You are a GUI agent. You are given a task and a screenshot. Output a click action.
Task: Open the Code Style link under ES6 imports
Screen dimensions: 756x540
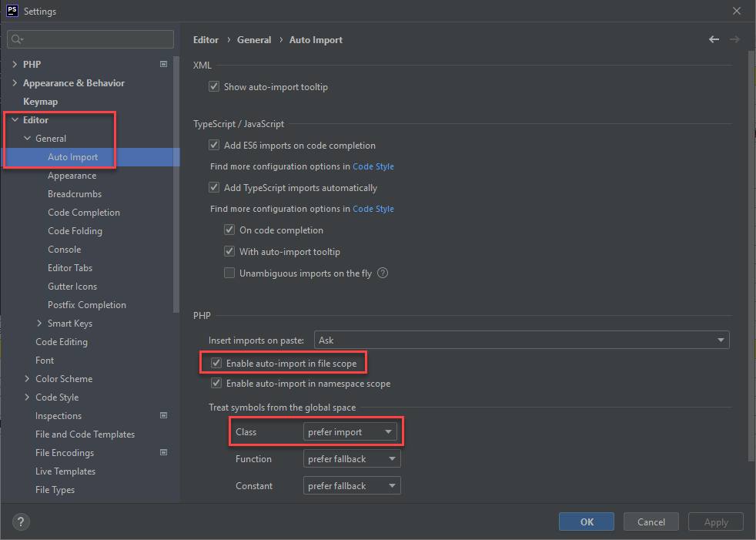click(373, 166)
